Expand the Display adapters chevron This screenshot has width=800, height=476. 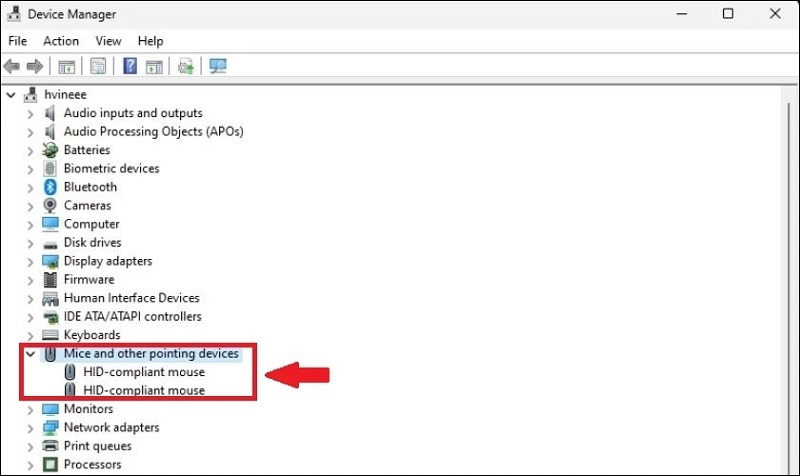[30, 262]
